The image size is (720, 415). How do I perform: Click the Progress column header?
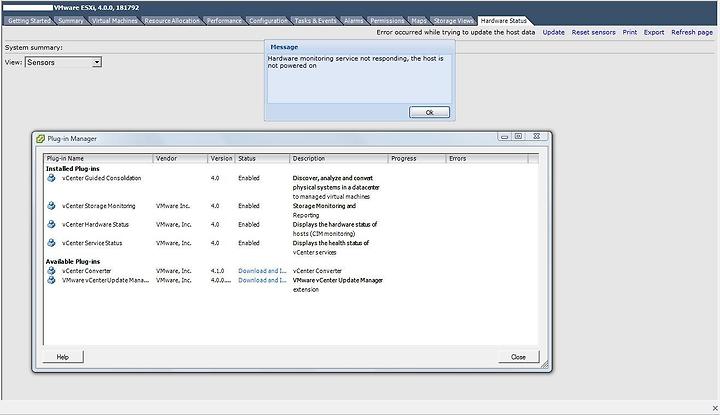(x=417, y=158)
